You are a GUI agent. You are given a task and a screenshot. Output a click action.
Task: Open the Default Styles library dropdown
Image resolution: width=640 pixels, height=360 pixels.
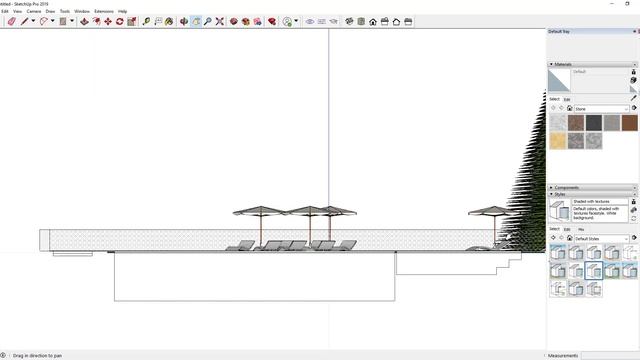602,238
